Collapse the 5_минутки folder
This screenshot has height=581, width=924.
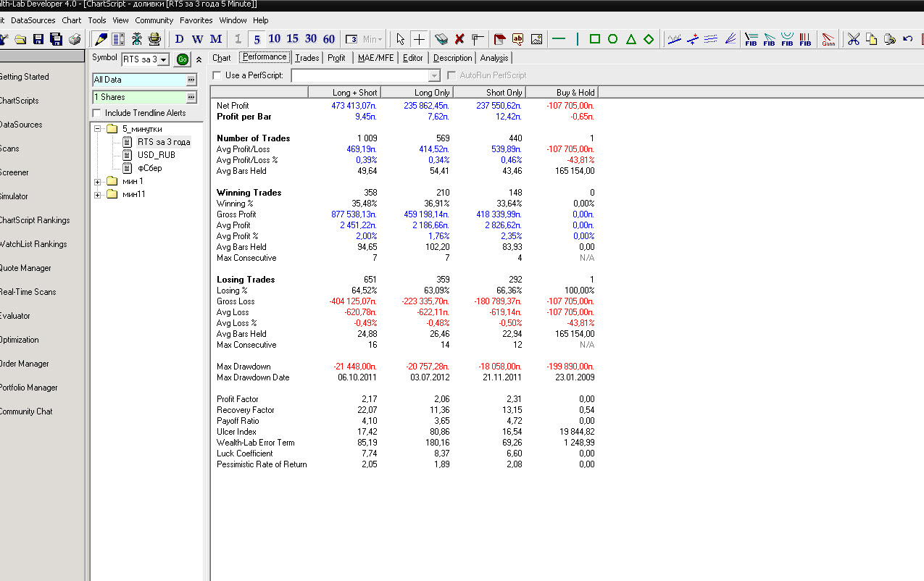[98, 129]
